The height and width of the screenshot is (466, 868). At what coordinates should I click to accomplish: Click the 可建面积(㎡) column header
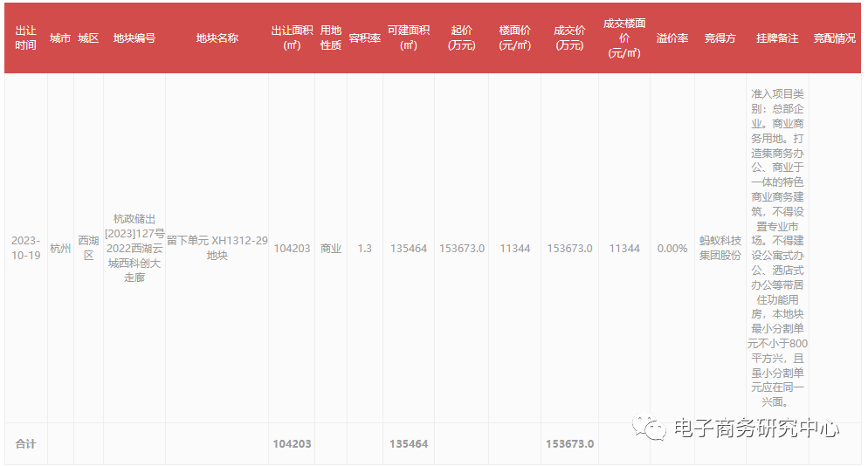click(409, 38)
